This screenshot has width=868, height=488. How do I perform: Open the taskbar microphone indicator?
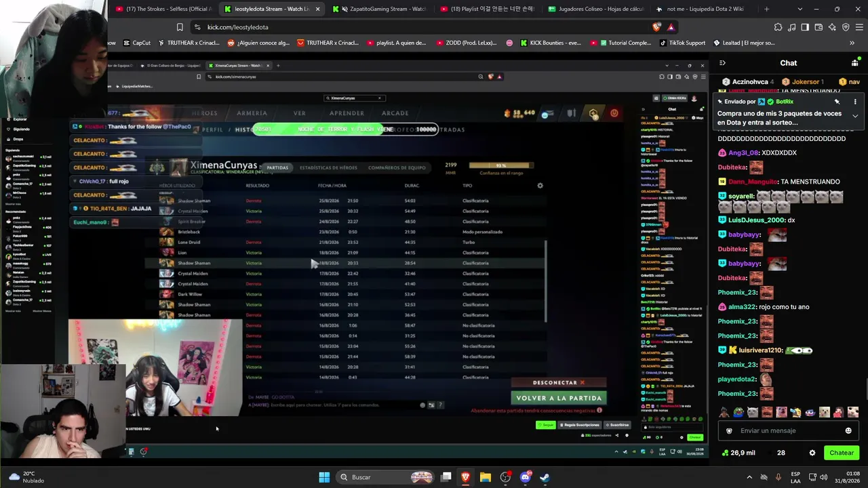click(778, 477)
